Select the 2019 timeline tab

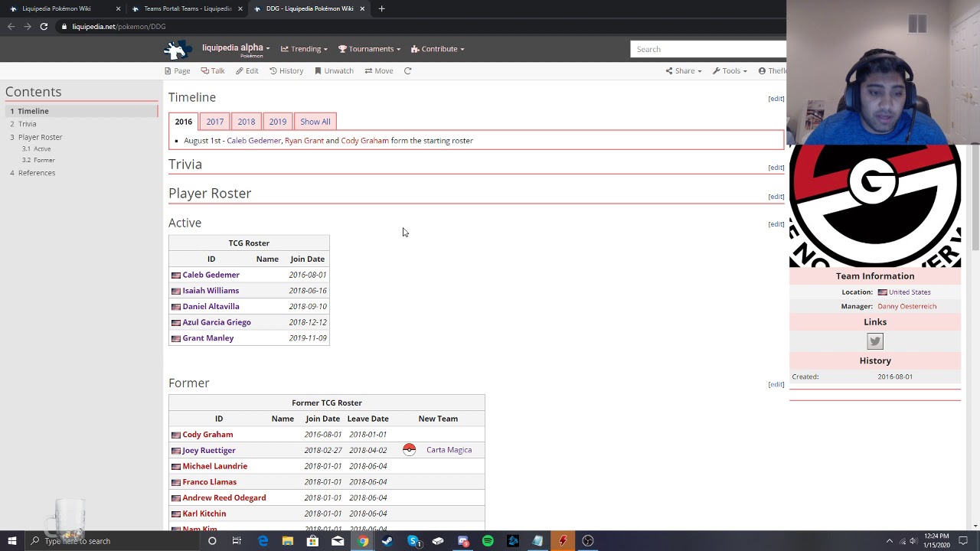point(277,122)
